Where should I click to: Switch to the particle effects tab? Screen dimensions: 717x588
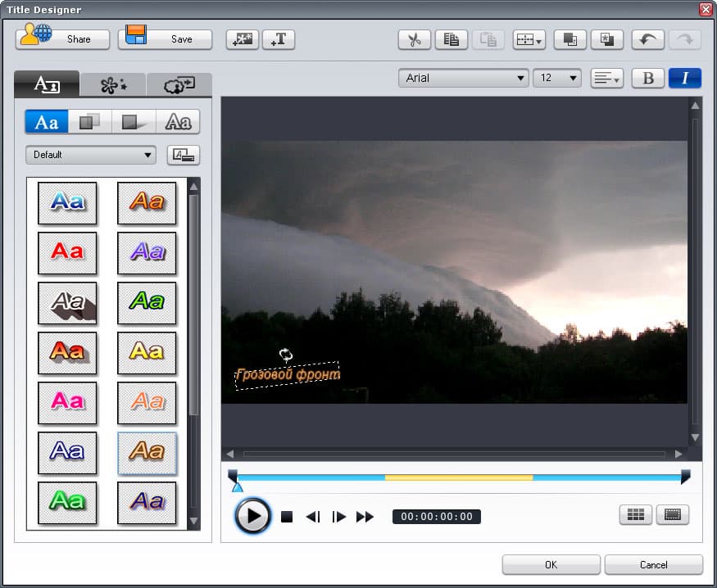coord(113,85)
